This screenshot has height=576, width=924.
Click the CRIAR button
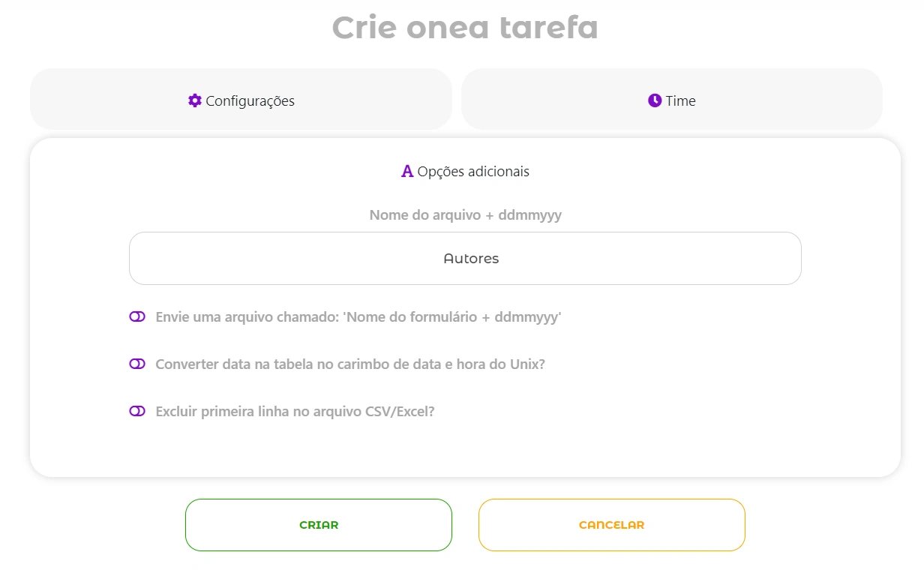coord(319,525)
